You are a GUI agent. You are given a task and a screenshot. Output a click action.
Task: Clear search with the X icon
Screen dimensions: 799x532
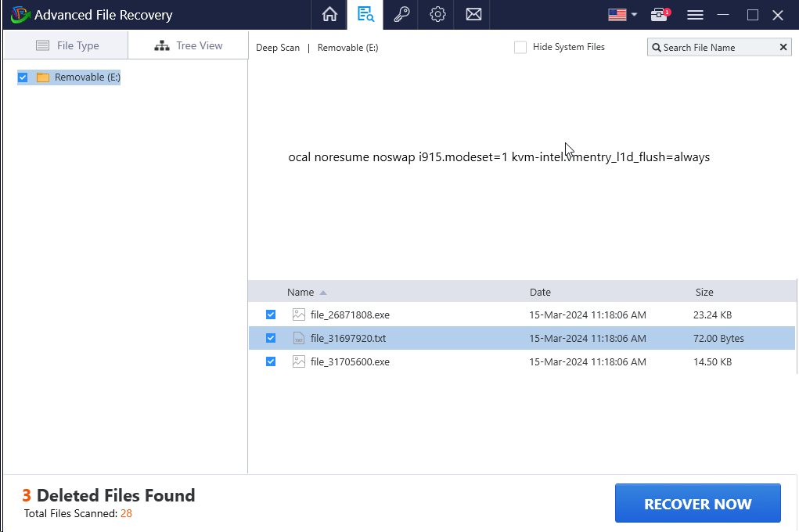click(783, 48)
